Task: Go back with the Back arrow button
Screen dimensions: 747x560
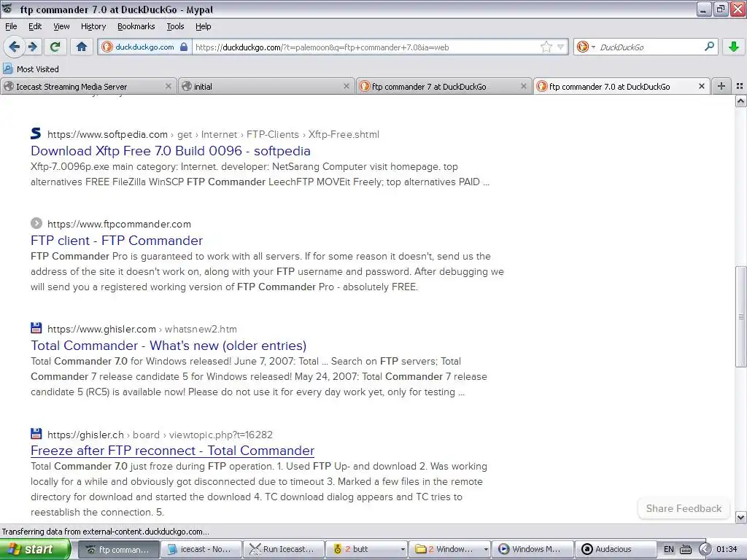Action: click(14, 47)
